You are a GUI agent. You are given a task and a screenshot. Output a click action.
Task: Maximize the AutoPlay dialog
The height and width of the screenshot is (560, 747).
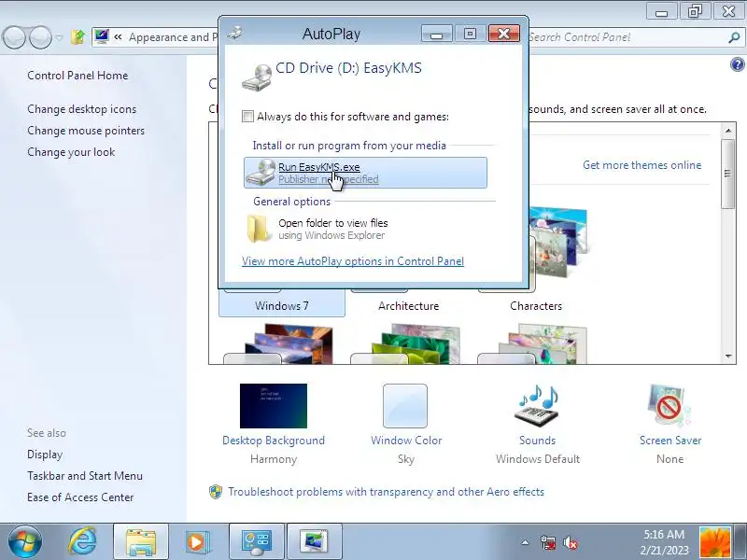coord(470,34)
